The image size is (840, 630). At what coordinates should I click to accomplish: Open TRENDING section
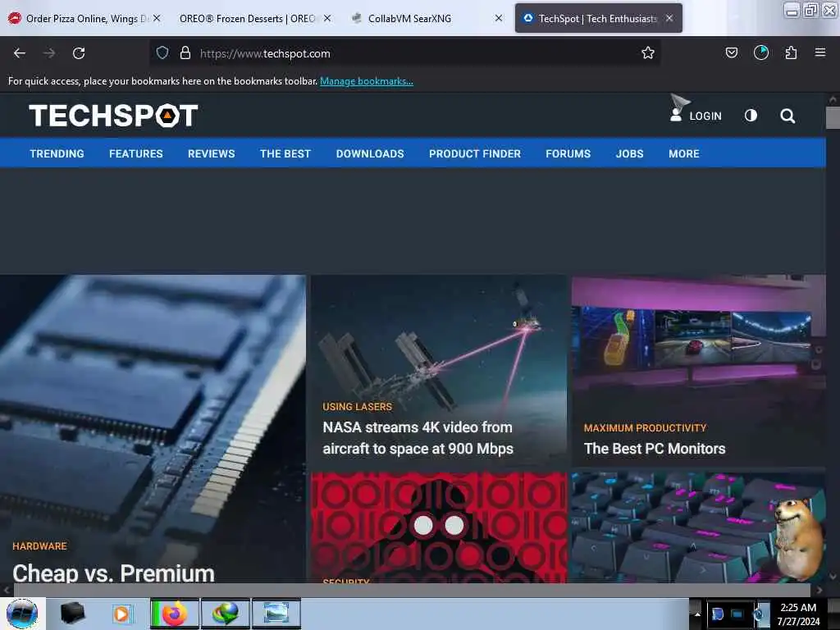pyautogui.click(x=57, y=153)
